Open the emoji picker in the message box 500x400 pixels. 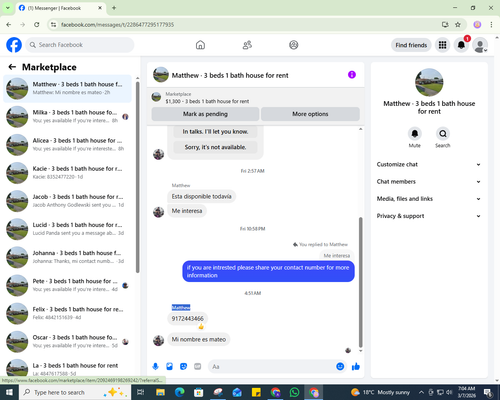click(340, 366)
